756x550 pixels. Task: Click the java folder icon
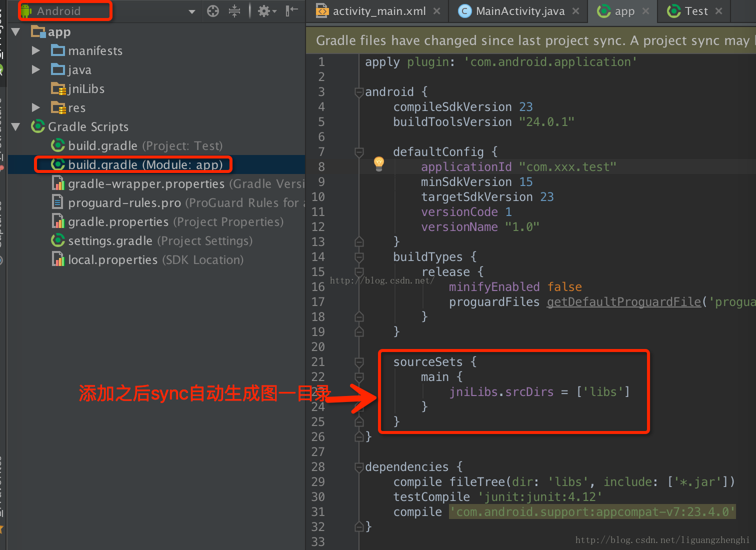pyautogui.click(x=58, y=69)
